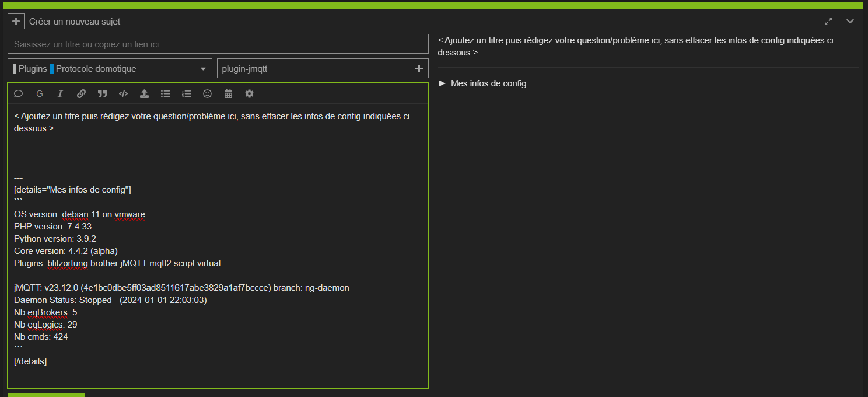Click the plus icon in the tags field
Viewport: 868px width, 397px height.
coord(419,68)
